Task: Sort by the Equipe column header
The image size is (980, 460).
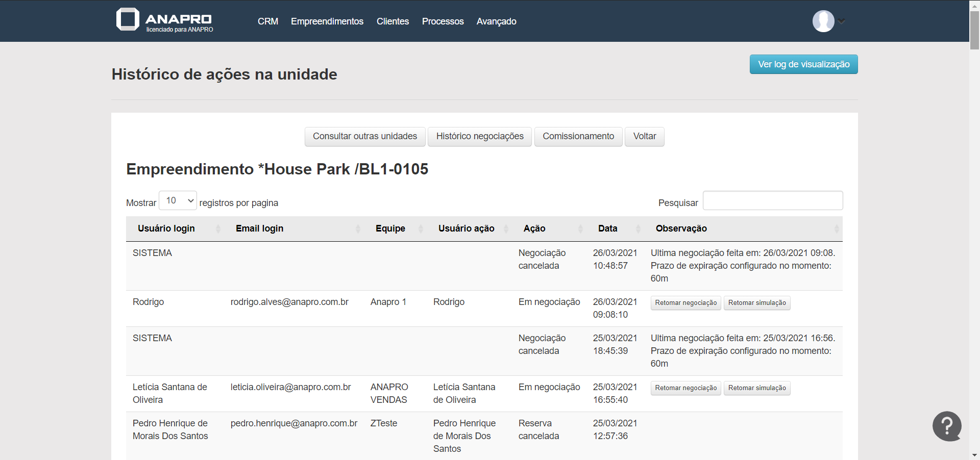Action: click(x=390, y=228)
